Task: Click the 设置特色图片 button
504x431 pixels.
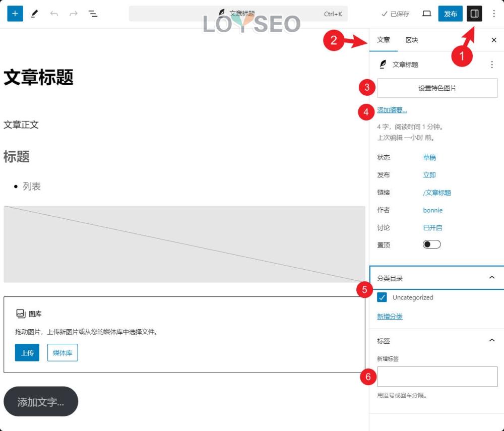Action: 437,88
